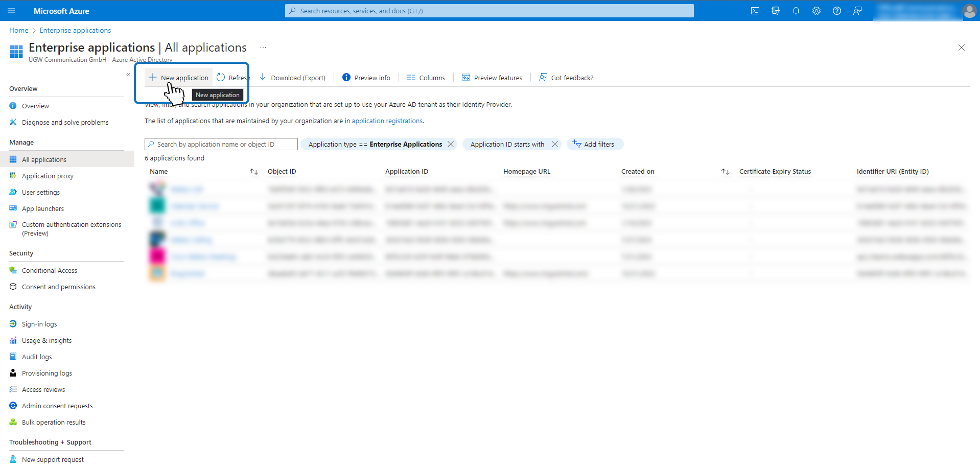
Task: Follow the application registrations link
Action: (387, 121)
